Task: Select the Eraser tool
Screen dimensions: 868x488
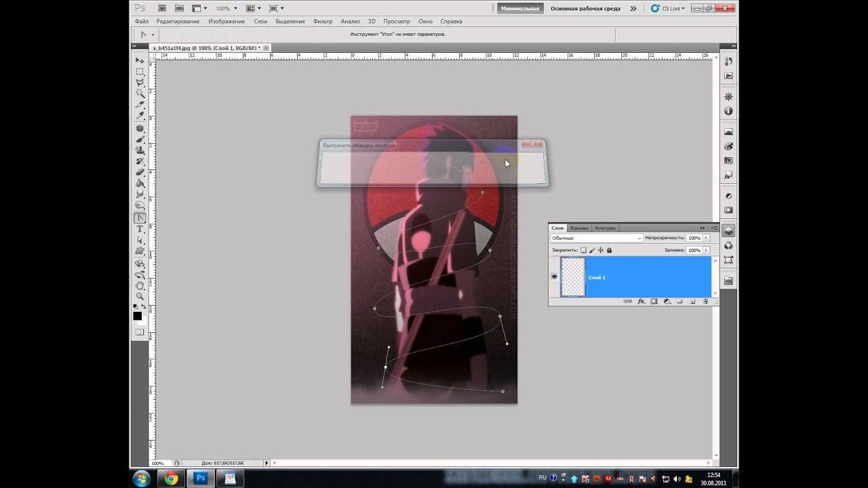Action: pos(140,172)
